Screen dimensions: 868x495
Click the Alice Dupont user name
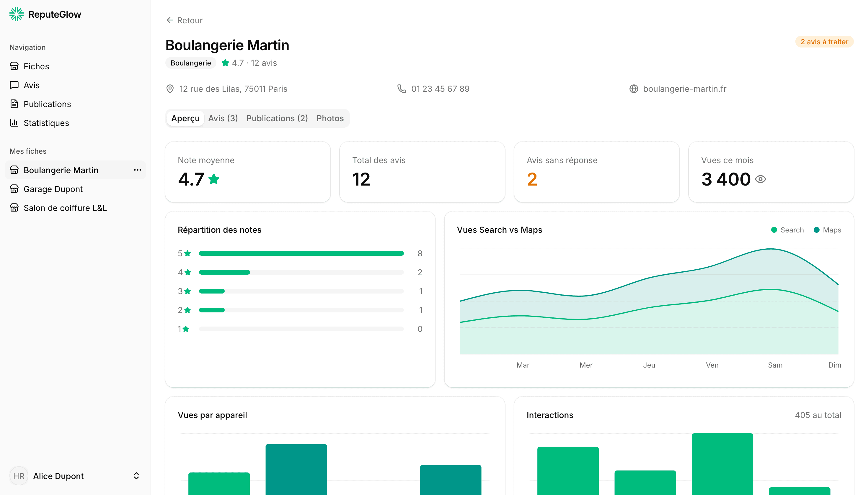click(x=58, y=476)
